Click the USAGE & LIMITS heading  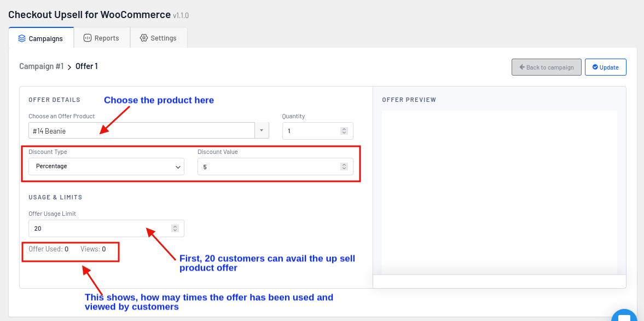[55, 197]
